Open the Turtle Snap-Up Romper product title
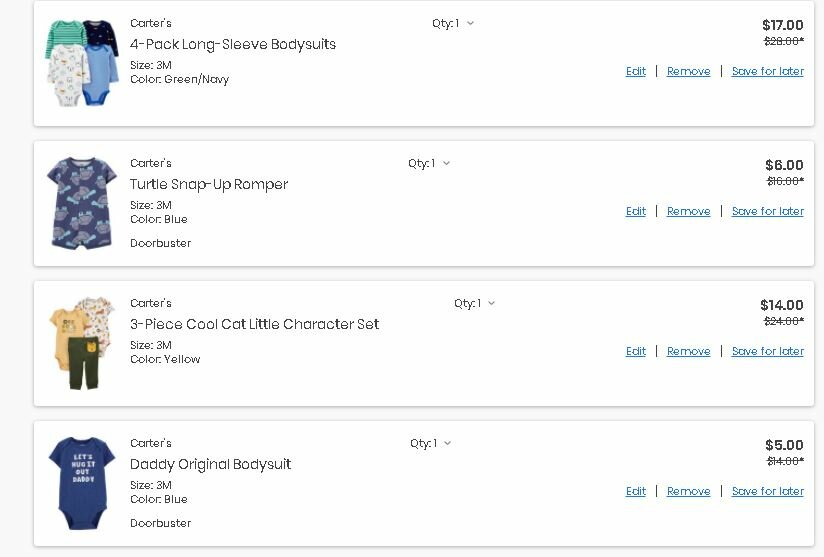Screen dimensions: 824x557 click(209, 185)
